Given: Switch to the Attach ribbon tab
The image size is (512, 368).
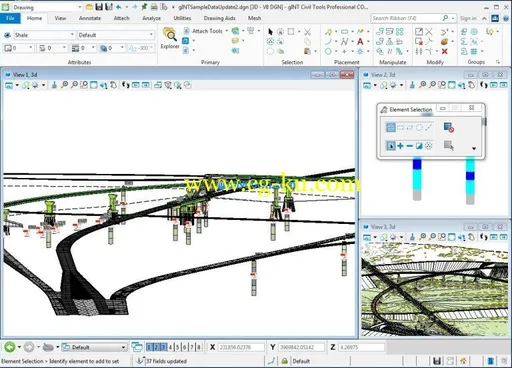Looking at the screenshot, I should (x=121, y=18).
